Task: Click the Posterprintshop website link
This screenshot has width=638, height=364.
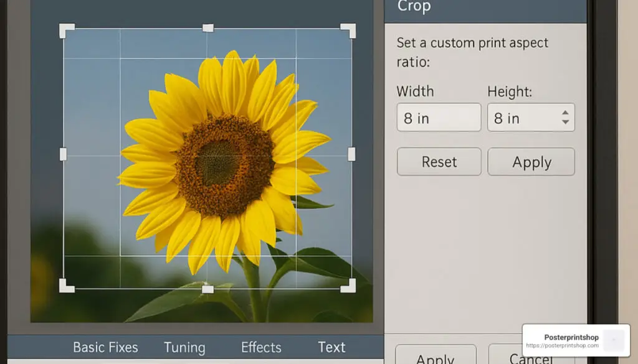Action: tap(562, 345)
